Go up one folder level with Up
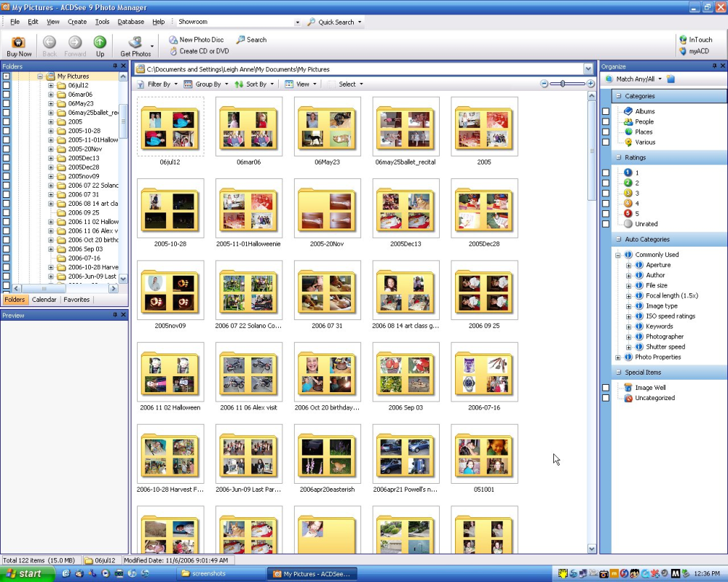 coord(100,43)
